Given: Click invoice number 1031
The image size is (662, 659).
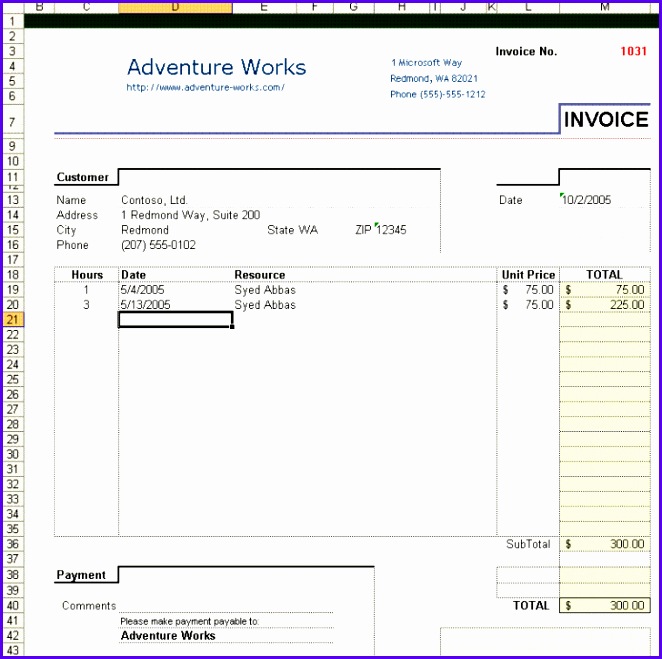Looking at the screenshot, I should coord(633,51).
